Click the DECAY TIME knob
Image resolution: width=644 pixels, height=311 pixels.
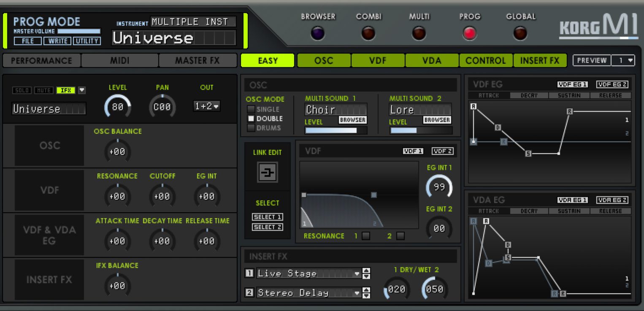162,241
